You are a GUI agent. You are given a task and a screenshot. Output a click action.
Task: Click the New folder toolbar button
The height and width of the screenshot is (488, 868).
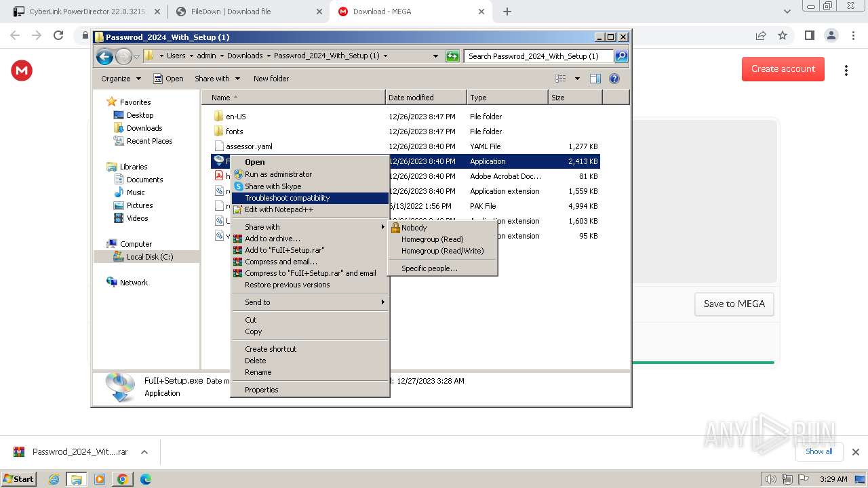coord(271,79)
